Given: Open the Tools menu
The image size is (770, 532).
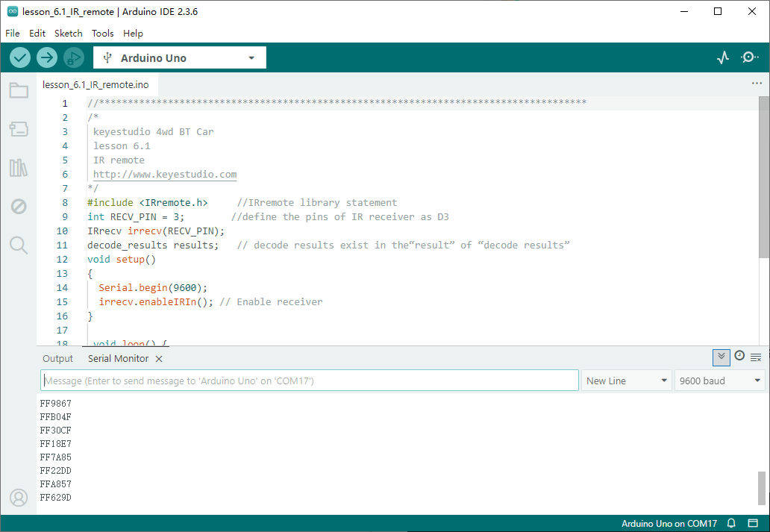Looking at the screenshot, I should pyautogui.click(x=103, y=34).
